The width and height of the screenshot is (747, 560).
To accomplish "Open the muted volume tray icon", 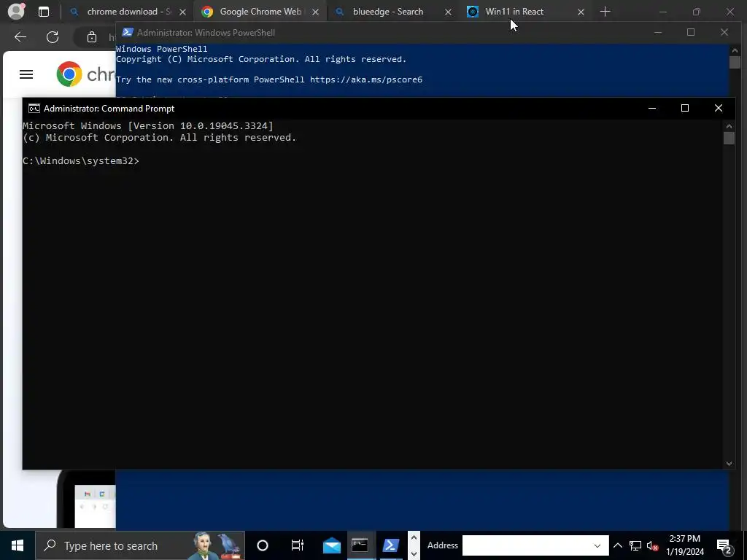I will (x=652, y=545).
